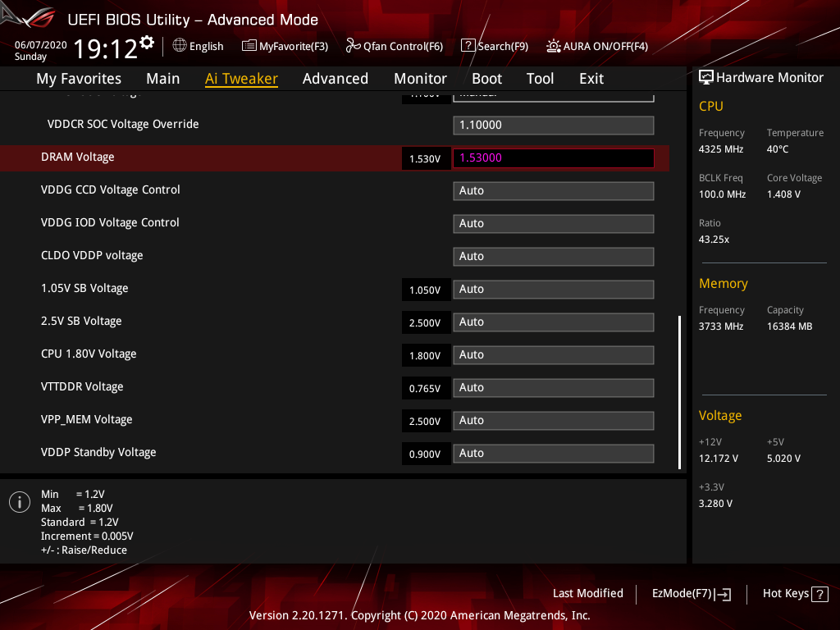Open the Boot tab

click(x=486, y=79)
